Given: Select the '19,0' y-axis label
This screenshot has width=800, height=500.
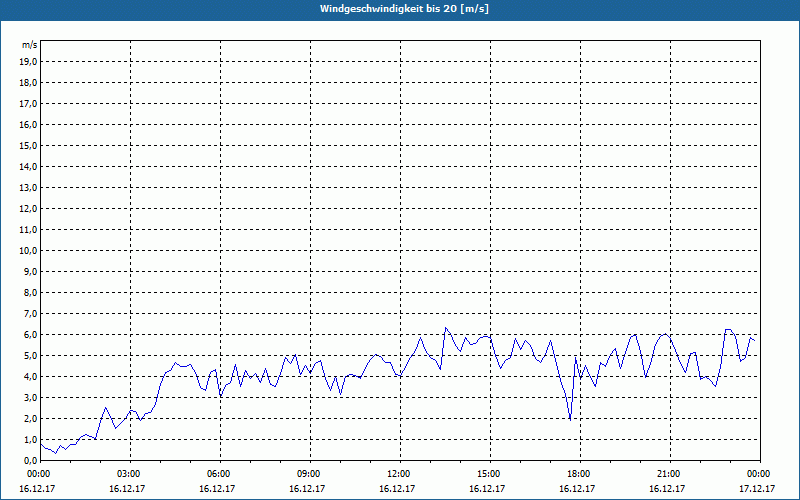Looking at the screenshot, I should (x=28, y=62).
